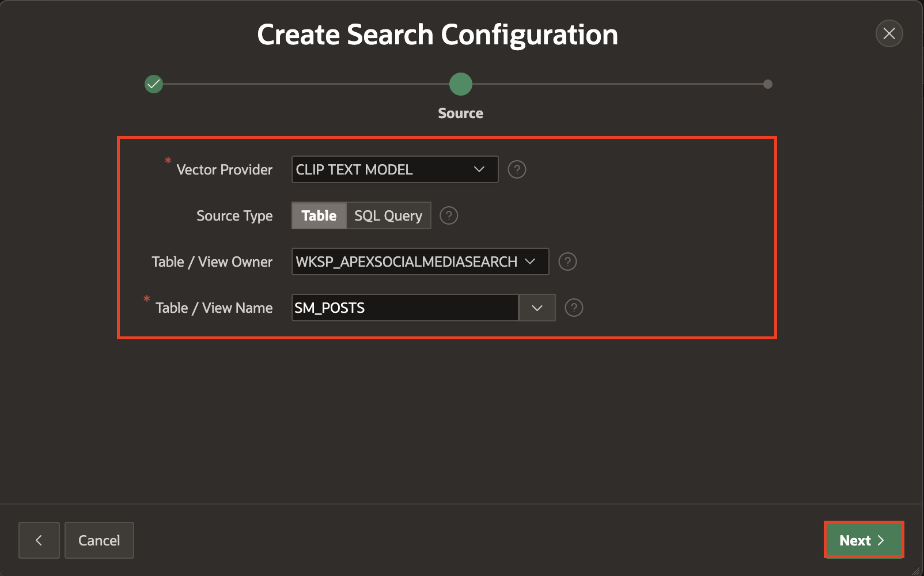Image resolution: width=924 pixels, height=576 pixels.
Task: Click the back arrow button
Action: coord(39,540)
